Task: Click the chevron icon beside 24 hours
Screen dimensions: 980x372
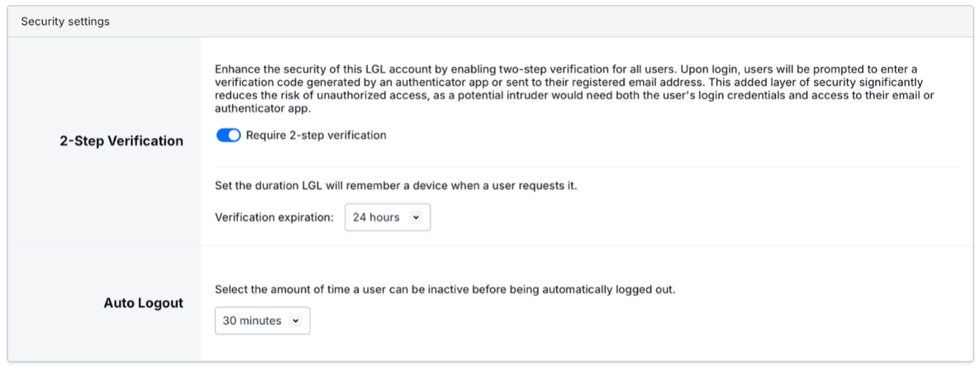Action: pos(416,217)
